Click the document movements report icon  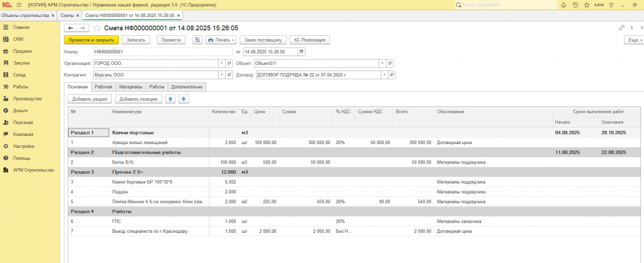(197, 40)
